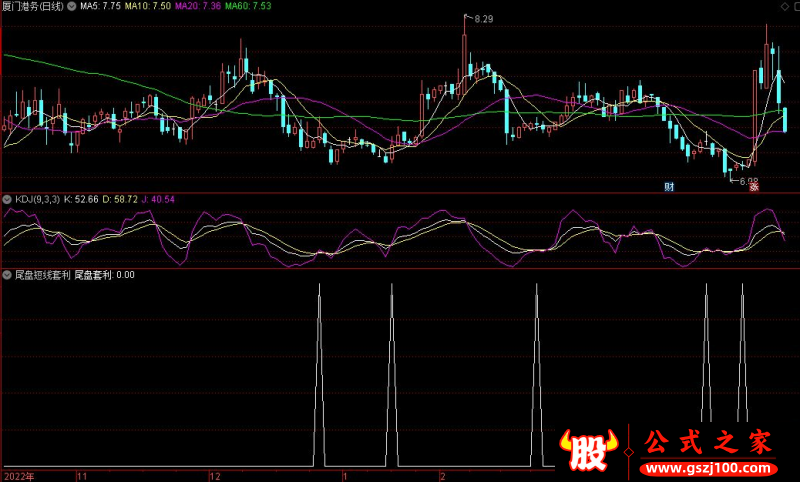
Task: Expand the KDJ indicator settings arrow
Action: [6, 199]
